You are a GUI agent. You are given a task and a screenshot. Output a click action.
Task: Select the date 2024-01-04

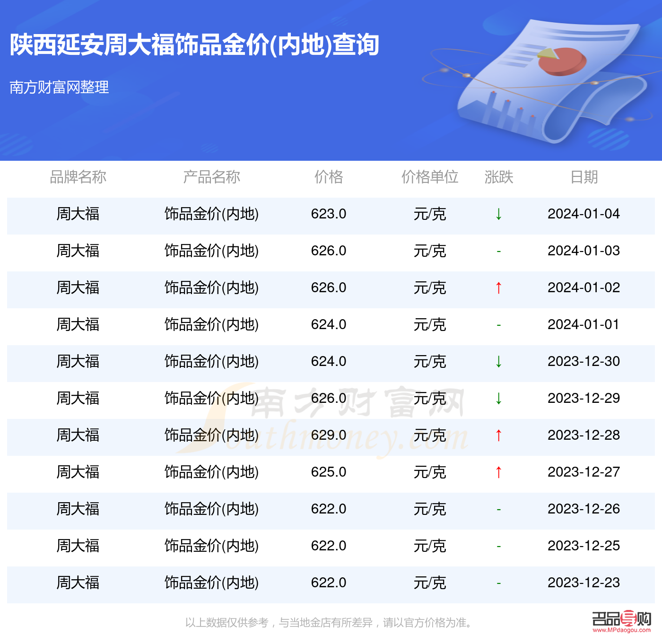(x=584, y=214)
